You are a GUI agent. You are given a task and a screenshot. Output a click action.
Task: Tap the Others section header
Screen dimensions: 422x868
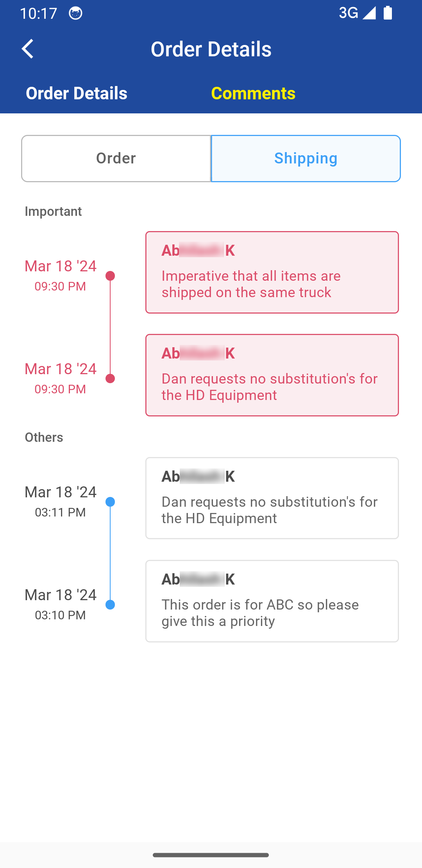click(44, 437)
